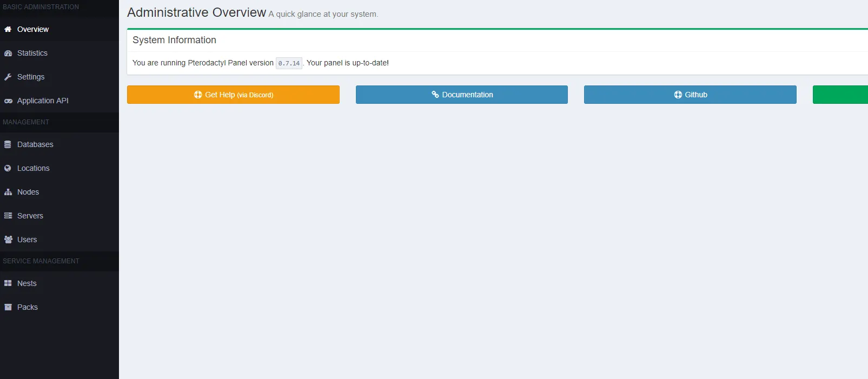Open the Servers page from sidebar

[30, 216]
